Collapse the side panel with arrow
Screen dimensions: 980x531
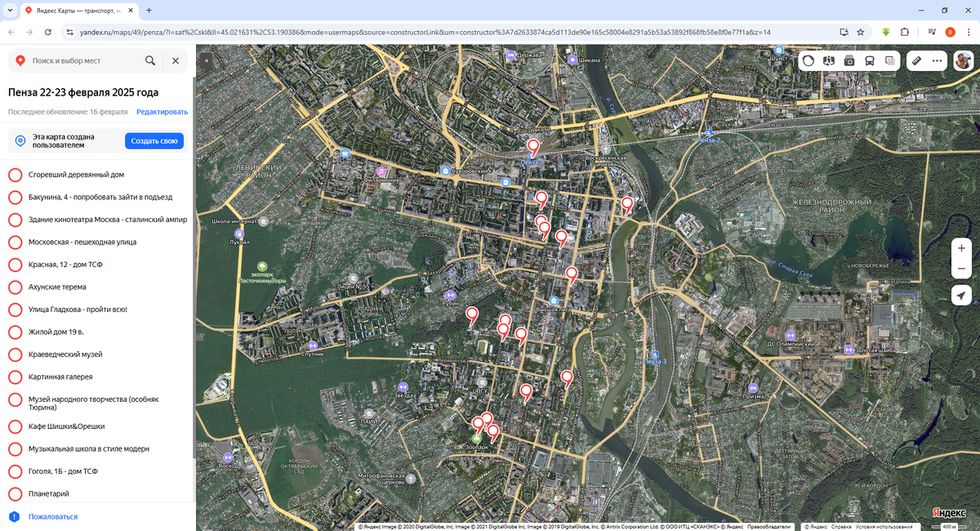[207, 60]
